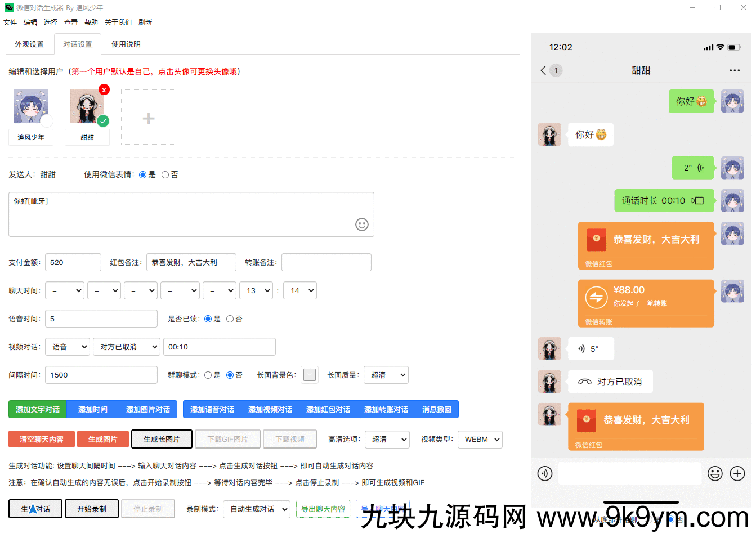Remove user 甜甜 with red X badge
This screenshot has width=756, height=538.
pyautogui.click(x=104, y=90)
